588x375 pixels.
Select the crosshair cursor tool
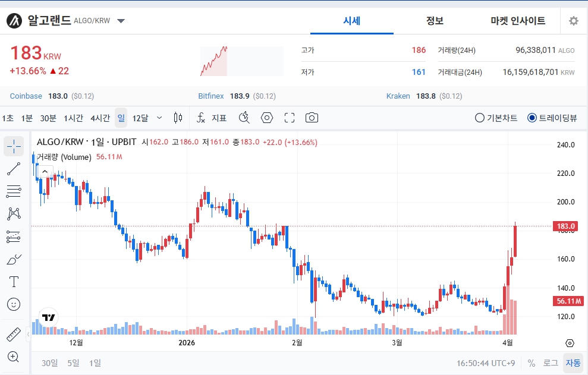point(14,146)
